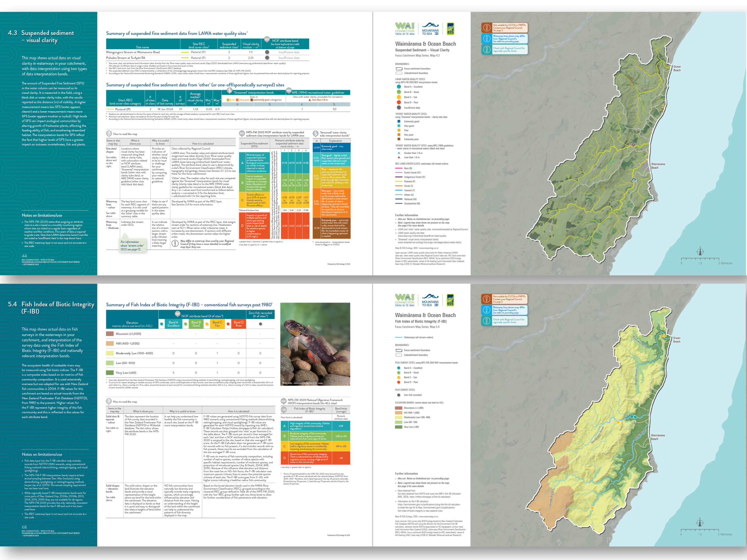Click 'How to read the map' question icon, F-IBI page

coord(109,401)
